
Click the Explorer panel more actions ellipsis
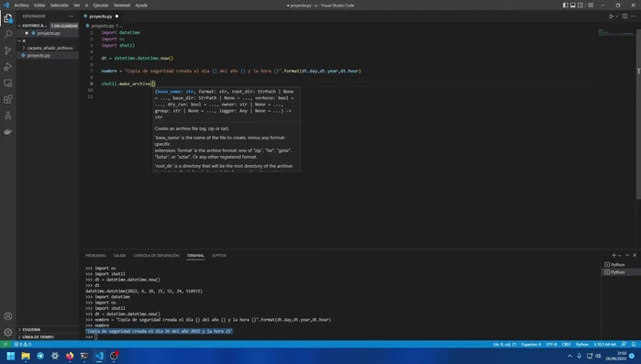72,17
